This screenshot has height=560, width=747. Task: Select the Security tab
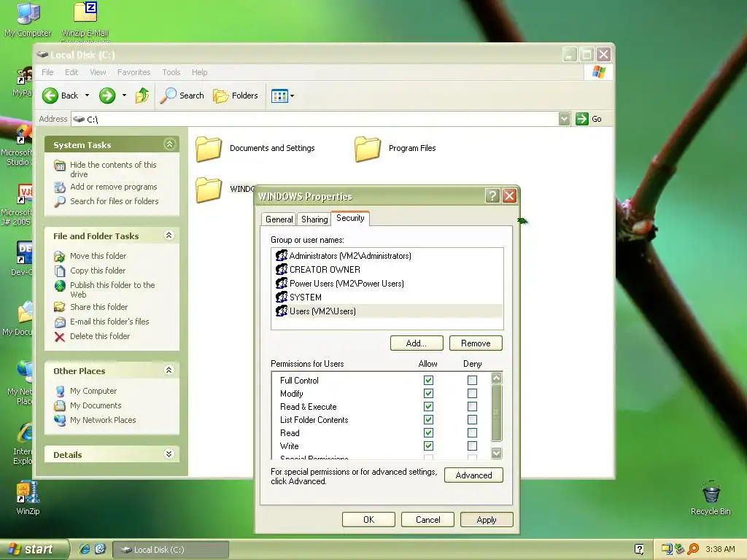(350, 218)
